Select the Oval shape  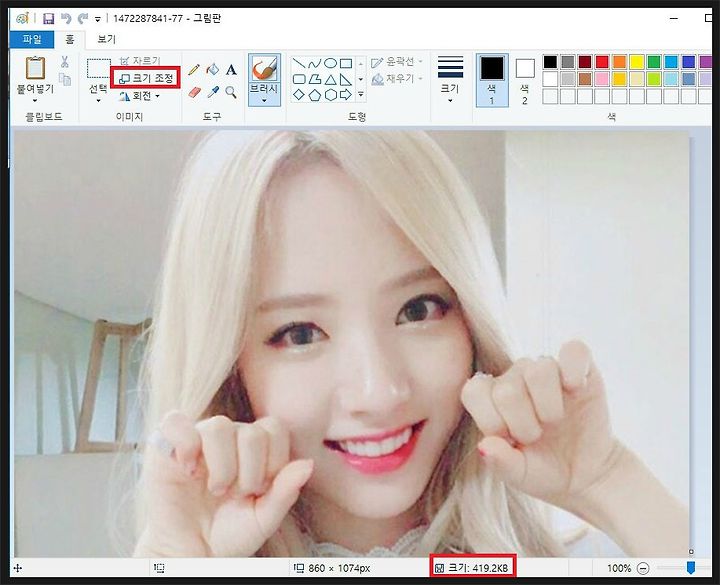pyautogui.click(x=330, y=63)
